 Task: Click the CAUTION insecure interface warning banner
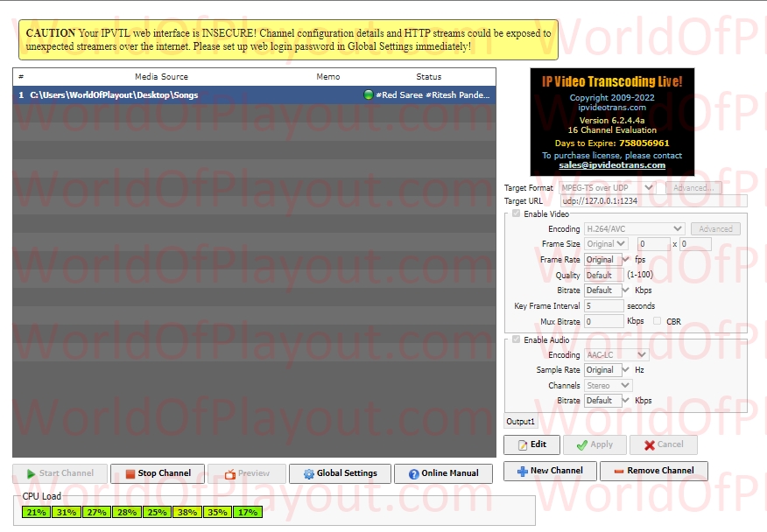point(288,39)
